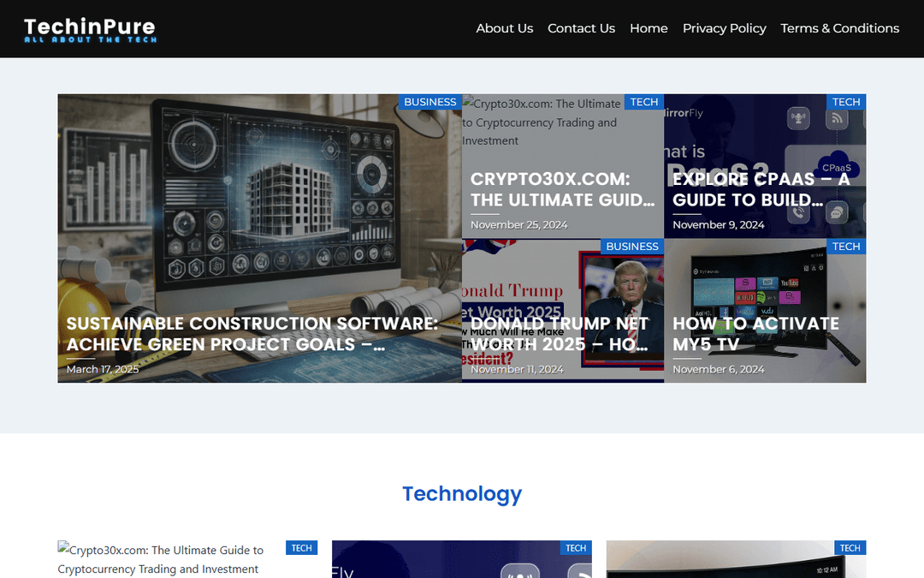
Task: Open Sustainable Construction Software article headline
Action: (252, 334)
